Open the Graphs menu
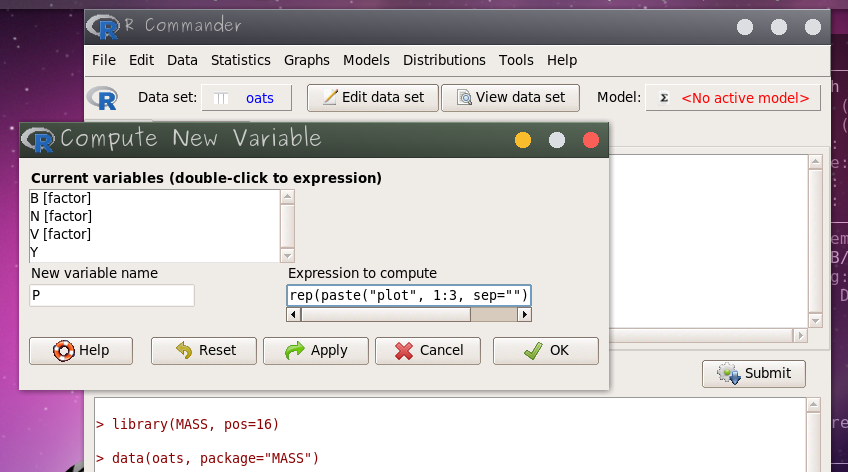The height and width of the screenshot is (472, 848). (x=307, y=60)
